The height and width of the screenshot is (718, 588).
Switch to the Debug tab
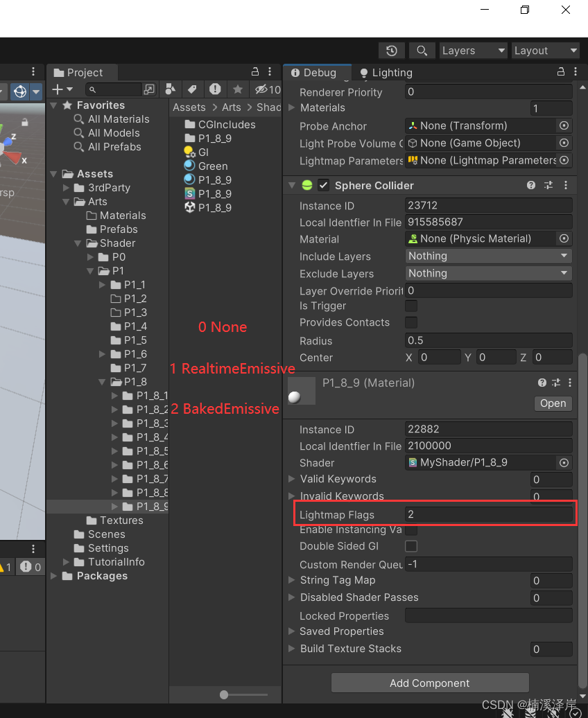pos(317,72)
